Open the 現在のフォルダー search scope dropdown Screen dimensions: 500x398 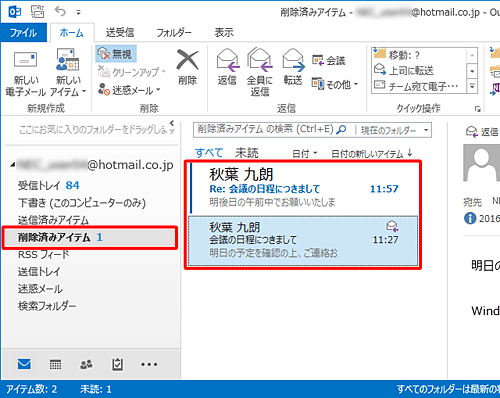(x=394, y=130)
